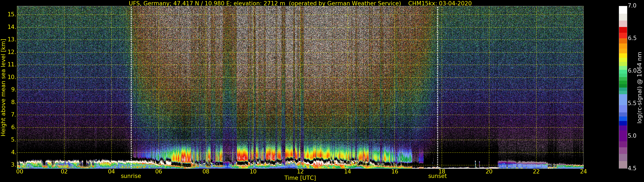Click the time axis tick '12'
This screenshot has height=182, width=644.
tap(300, 172)
